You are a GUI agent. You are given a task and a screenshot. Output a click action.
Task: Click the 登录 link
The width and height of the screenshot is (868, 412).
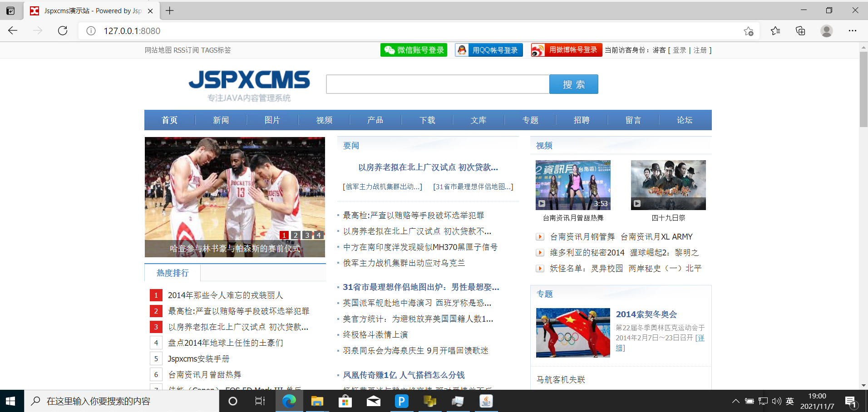point(680,50)
